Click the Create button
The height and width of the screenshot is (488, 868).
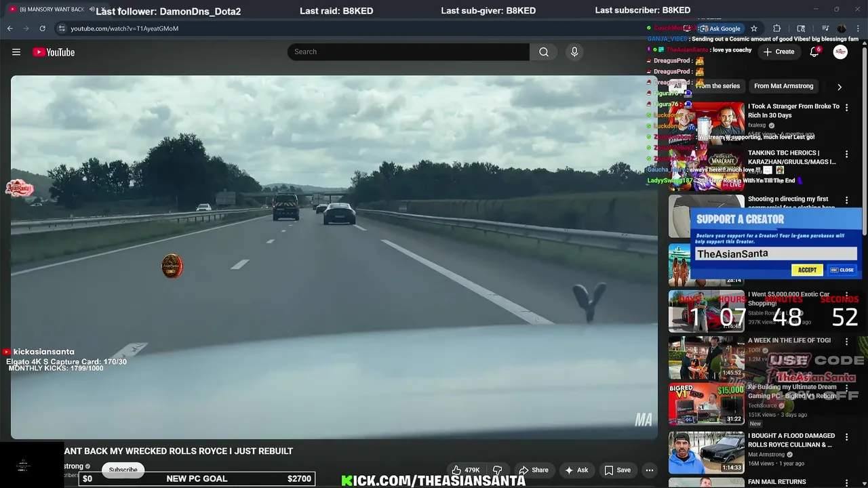[778, 52]
